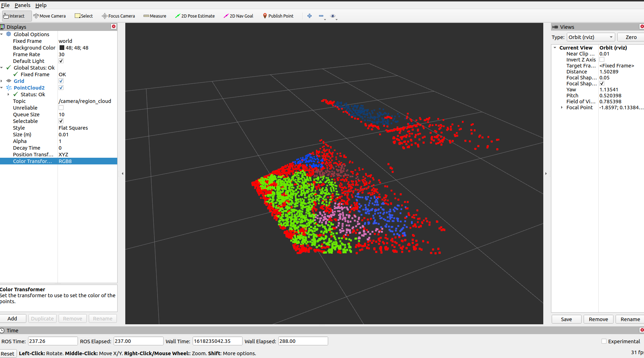Close the Time panel
This screenshot has height=358, width=644.
click(642, 330)
